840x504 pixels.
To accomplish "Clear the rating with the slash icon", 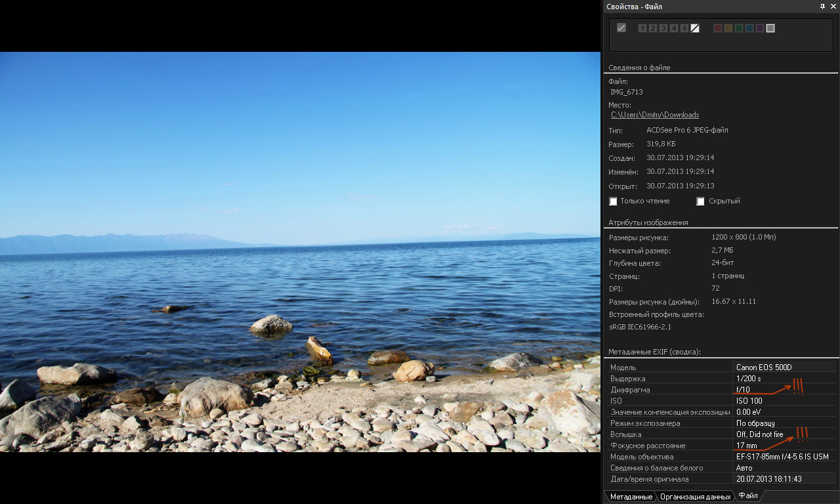I will [695, 28].
